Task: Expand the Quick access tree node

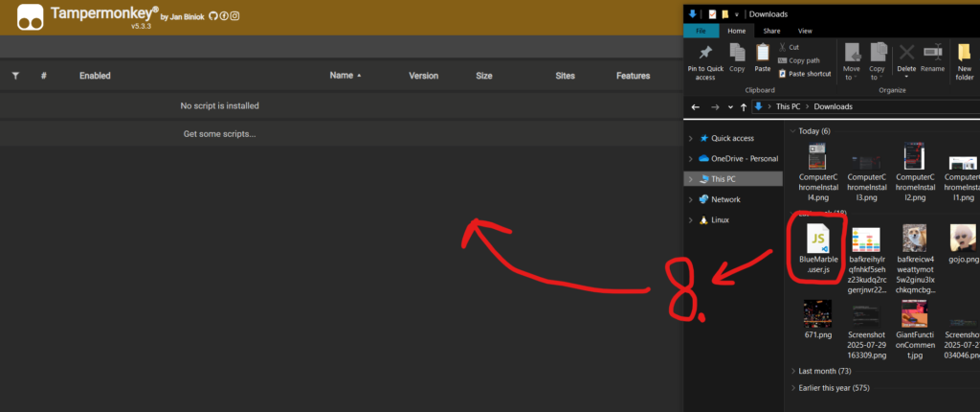Action: pyautogui.click(x=691, y=138)
